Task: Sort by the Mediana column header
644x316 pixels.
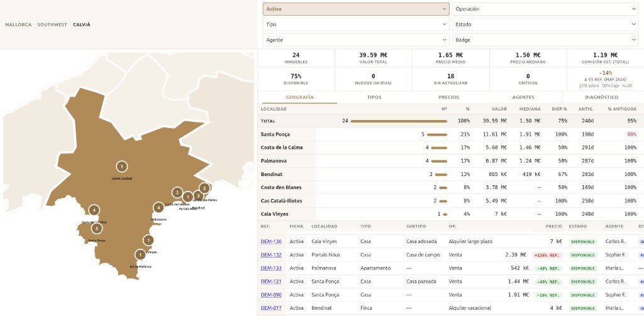Action: pos(530,109)
